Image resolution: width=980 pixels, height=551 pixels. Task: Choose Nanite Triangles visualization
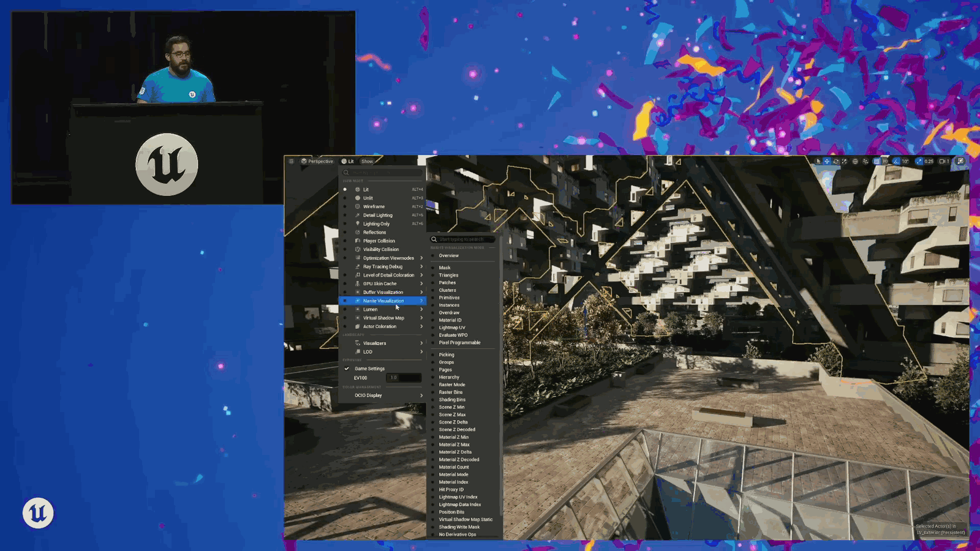pyautogui.click(x=448, y=275)
